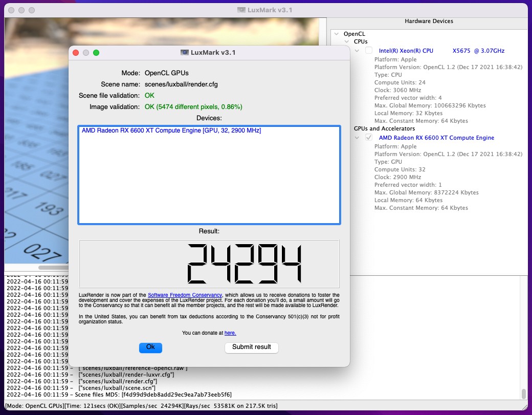Click "Clock: 2900 MHz" row

pos(397,177)
